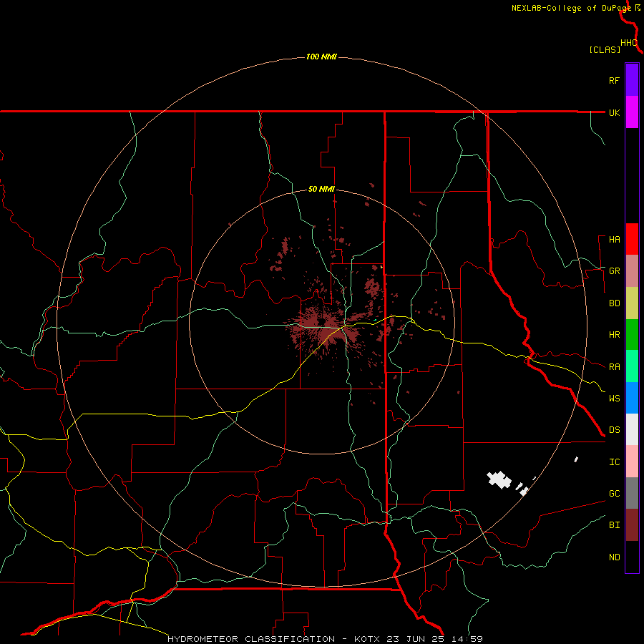Viewport: 644px width, 644px height.
Task: Click the 'ND' legend label
Action: [x=614, y=557]
